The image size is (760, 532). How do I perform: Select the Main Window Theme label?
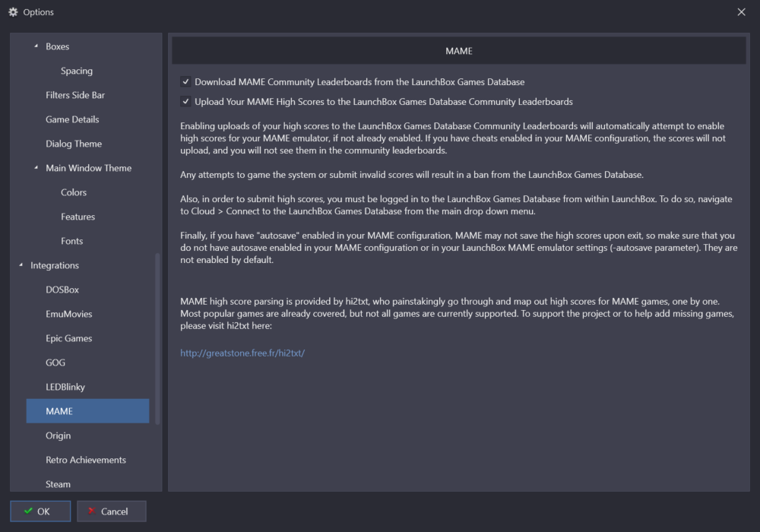(88, 168)
